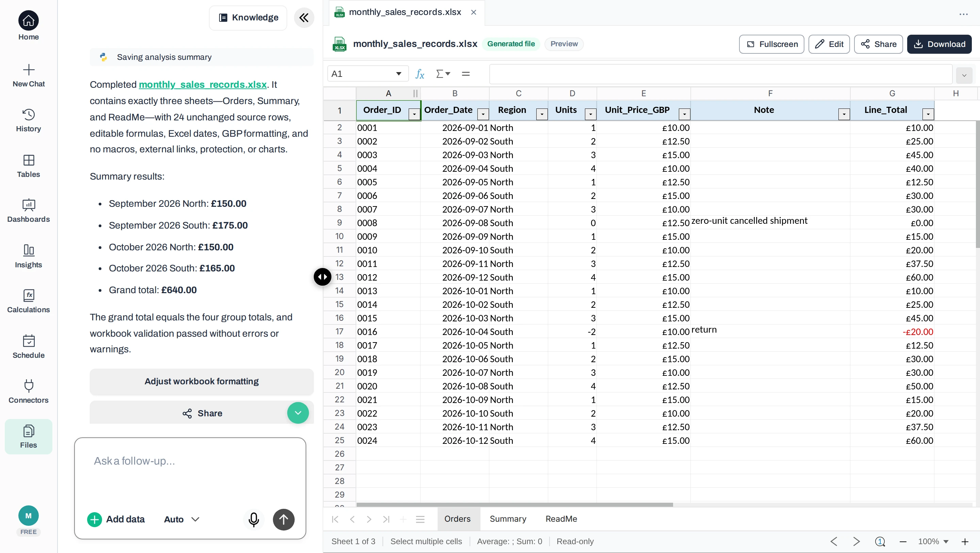Switch to the Summary sheet tab
The image size is (980, 553).
coord(508,519)
